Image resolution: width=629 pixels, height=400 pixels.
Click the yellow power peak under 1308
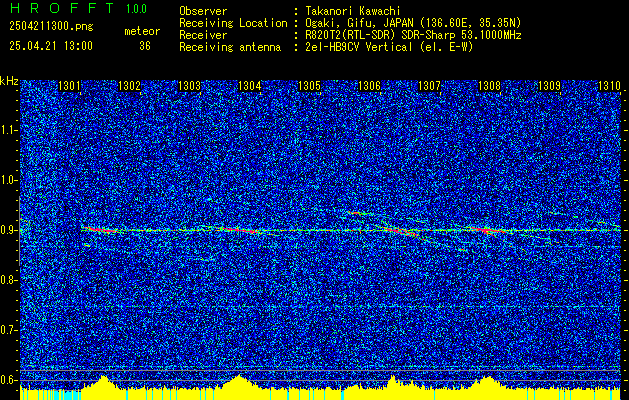pyautogui.click(x=488, y=382)
